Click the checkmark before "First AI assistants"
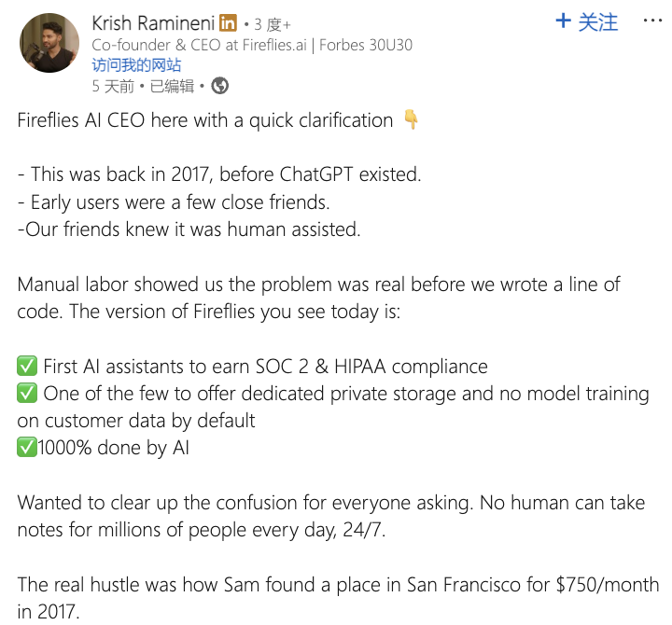The height and width of the screenshot is (625, 672). 27,367
